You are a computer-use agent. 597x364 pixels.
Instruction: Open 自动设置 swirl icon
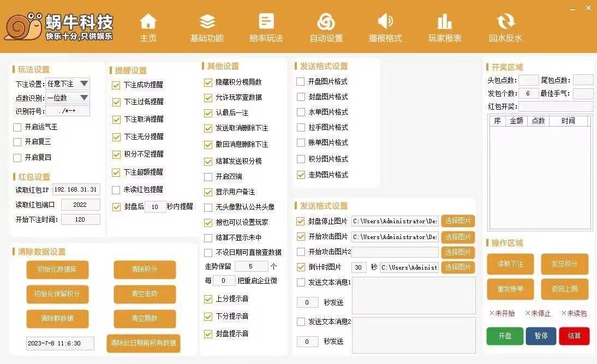326,22
